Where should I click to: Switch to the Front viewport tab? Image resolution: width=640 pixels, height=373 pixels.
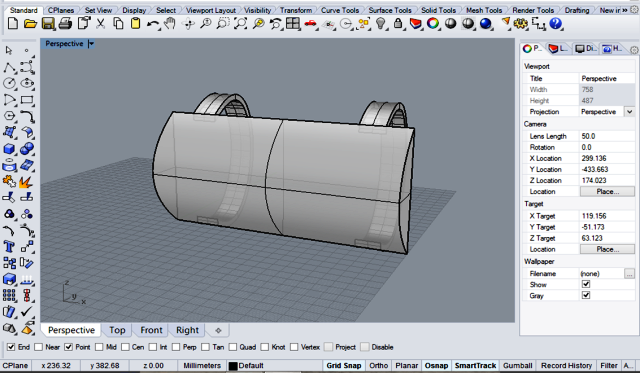click(x=151, y=330)
